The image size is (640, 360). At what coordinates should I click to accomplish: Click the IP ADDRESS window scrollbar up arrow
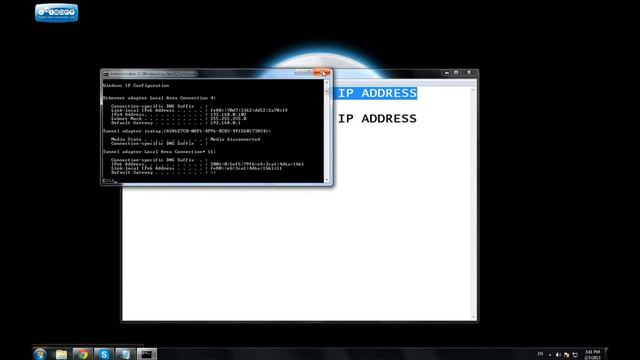[474, 89]
